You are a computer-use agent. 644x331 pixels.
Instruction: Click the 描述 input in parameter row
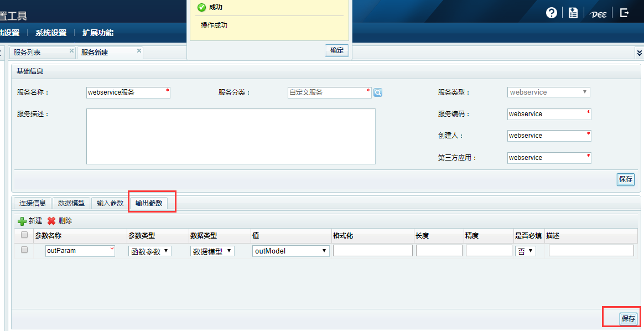(591, 251)
